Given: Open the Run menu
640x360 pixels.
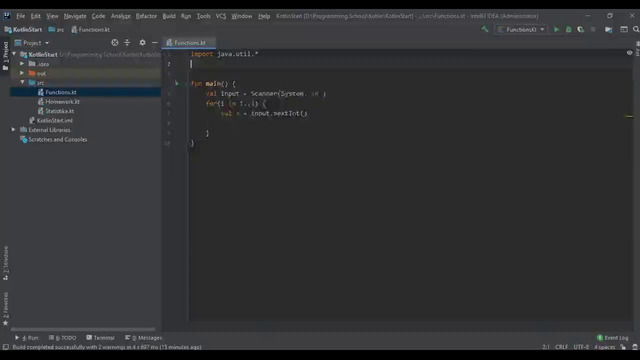Looking at the screenshot, I should point(186,16).
